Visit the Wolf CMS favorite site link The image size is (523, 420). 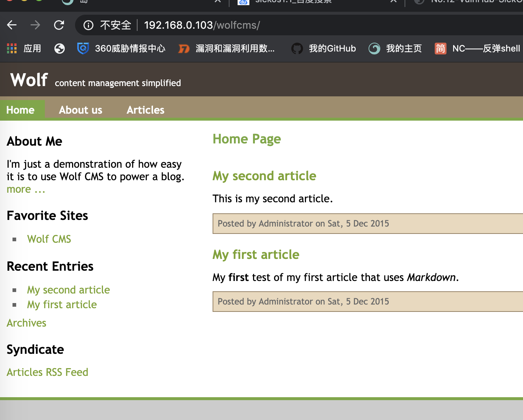tap(49, 239)
